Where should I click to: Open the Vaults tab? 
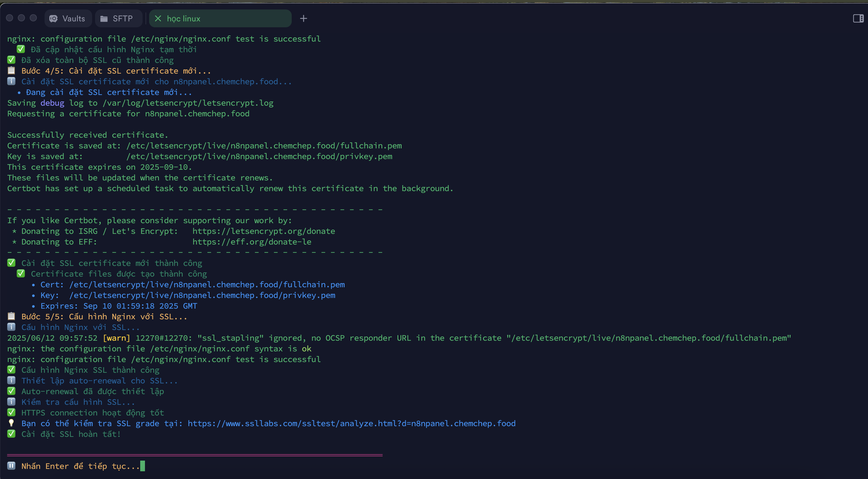(68, 18)
